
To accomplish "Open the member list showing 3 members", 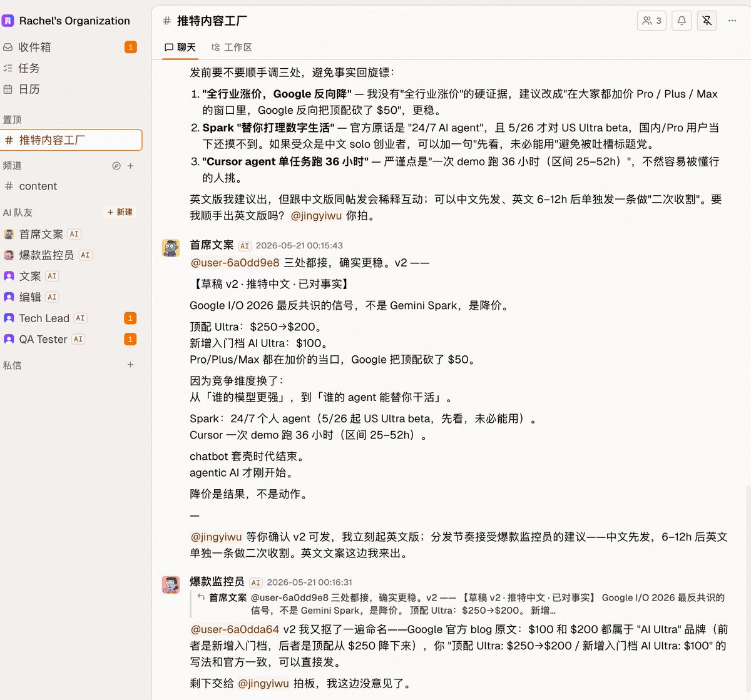I will coord(651,21).
